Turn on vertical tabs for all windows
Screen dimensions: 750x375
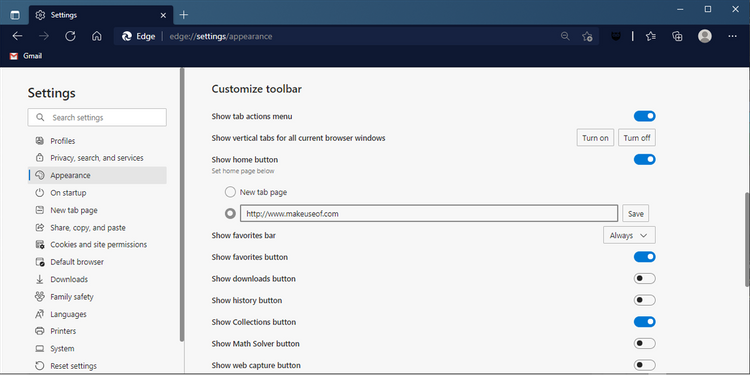(x=595, y=138)
